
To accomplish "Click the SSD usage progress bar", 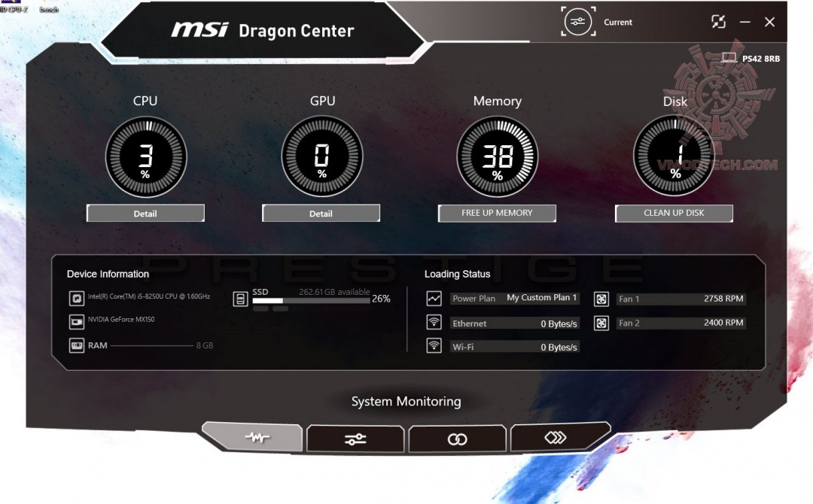I will point(311,300).
